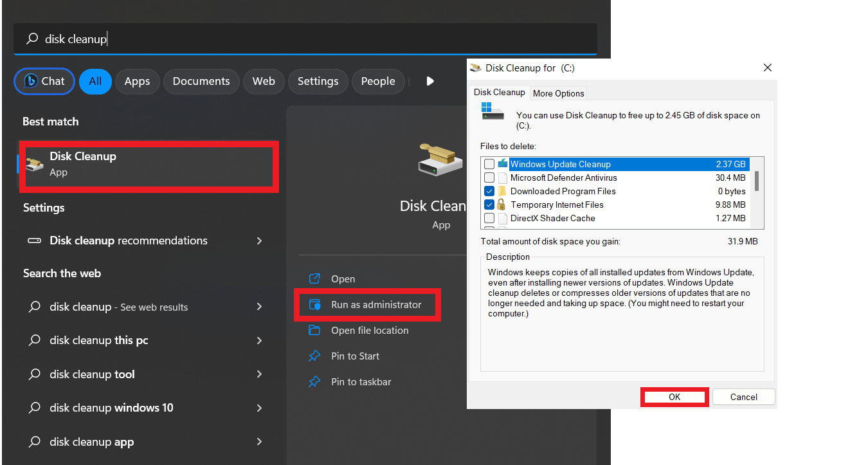
Task: Click the Downloaded Program Files folder icon
Action: (x=503, y=191)
